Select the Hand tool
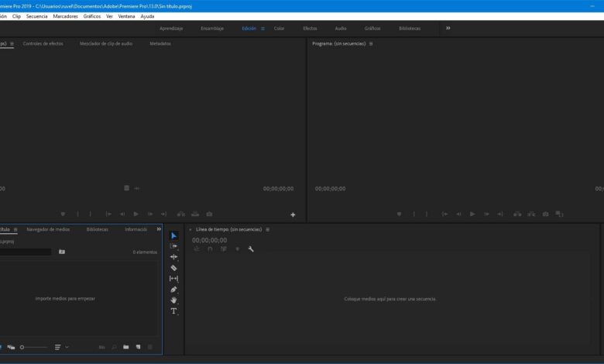 click(173, 300)
